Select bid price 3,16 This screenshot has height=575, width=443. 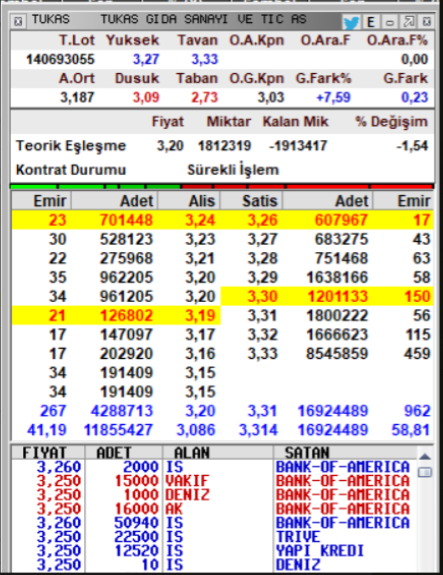200,354
